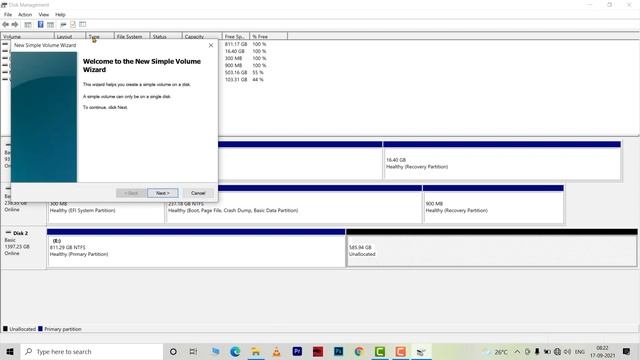This screenshot has width=640, height=360.
Task: Close the New Simple Volume Wizard dialog
Action: [x=211, y=45]
